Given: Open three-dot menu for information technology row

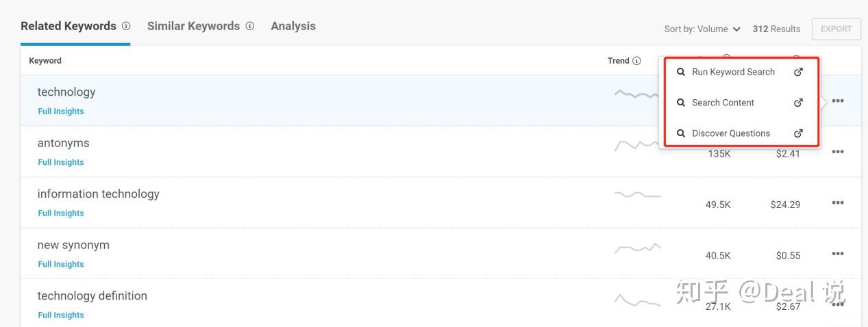Looking at the screenshot, I should click(x=838, y=203).
